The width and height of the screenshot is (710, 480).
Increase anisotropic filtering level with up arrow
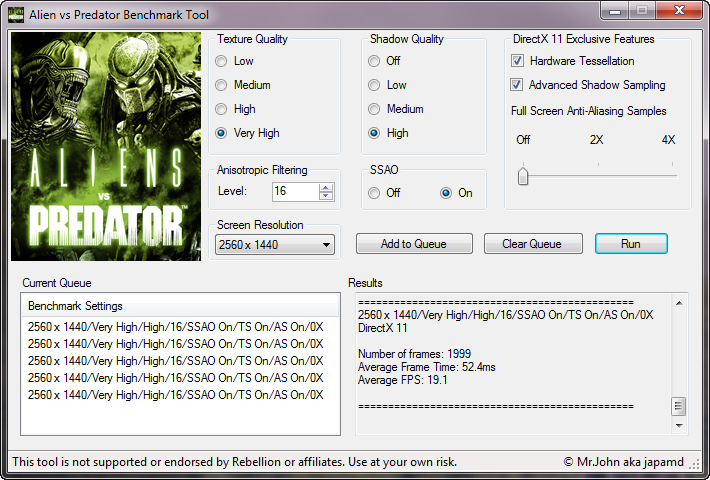[326, 187]
